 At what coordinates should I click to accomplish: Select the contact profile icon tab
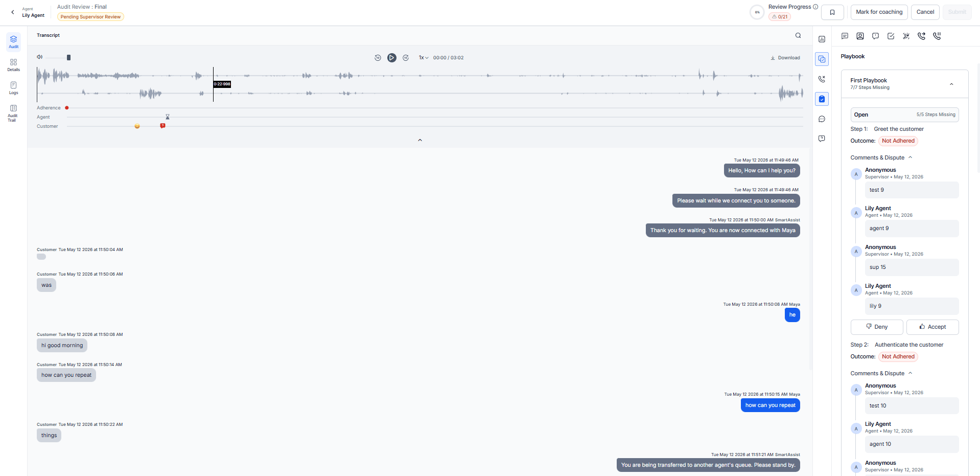click(860, 36)
